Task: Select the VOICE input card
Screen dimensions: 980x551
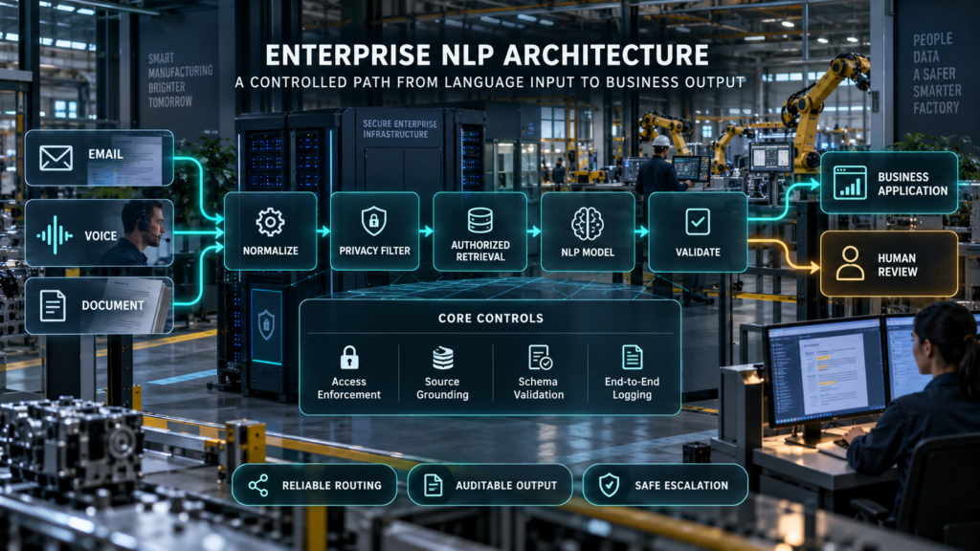Action: click(100, 233)
